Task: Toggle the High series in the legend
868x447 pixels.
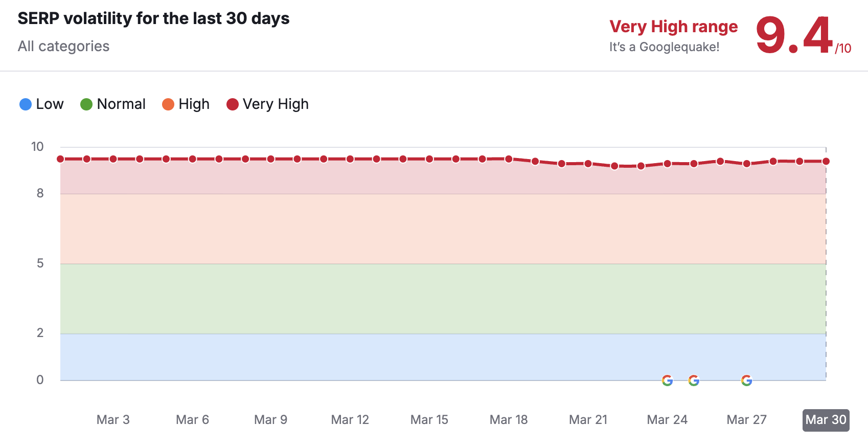Action: coord(186,104)
